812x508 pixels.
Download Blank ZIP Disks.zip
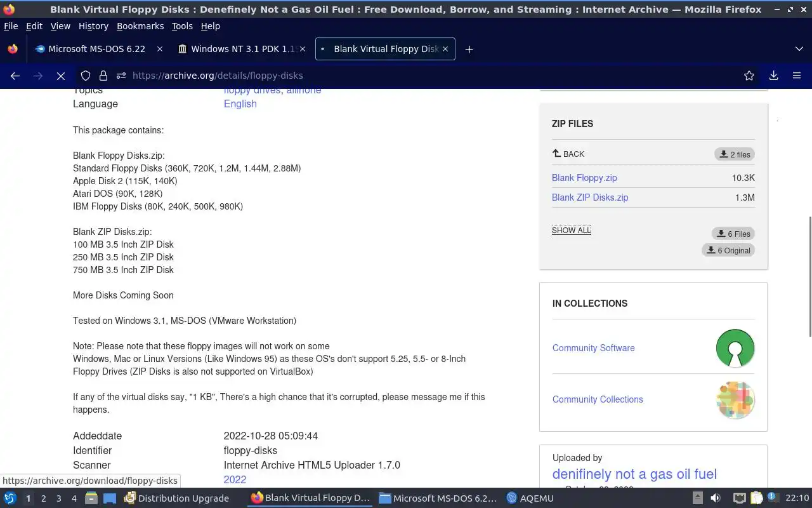[x=590, y=197]
